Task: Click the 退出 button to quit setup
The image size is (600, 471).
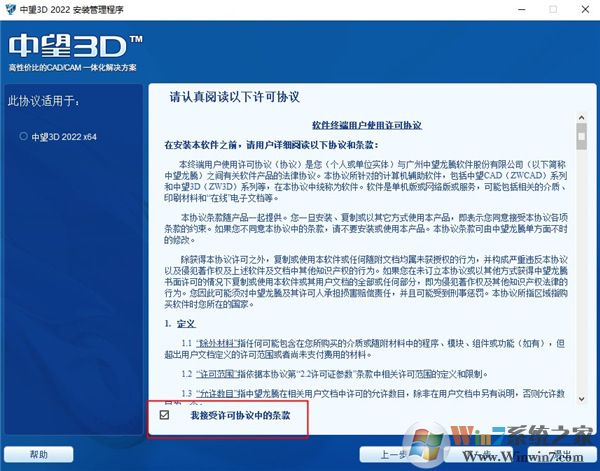Action: 562,455
